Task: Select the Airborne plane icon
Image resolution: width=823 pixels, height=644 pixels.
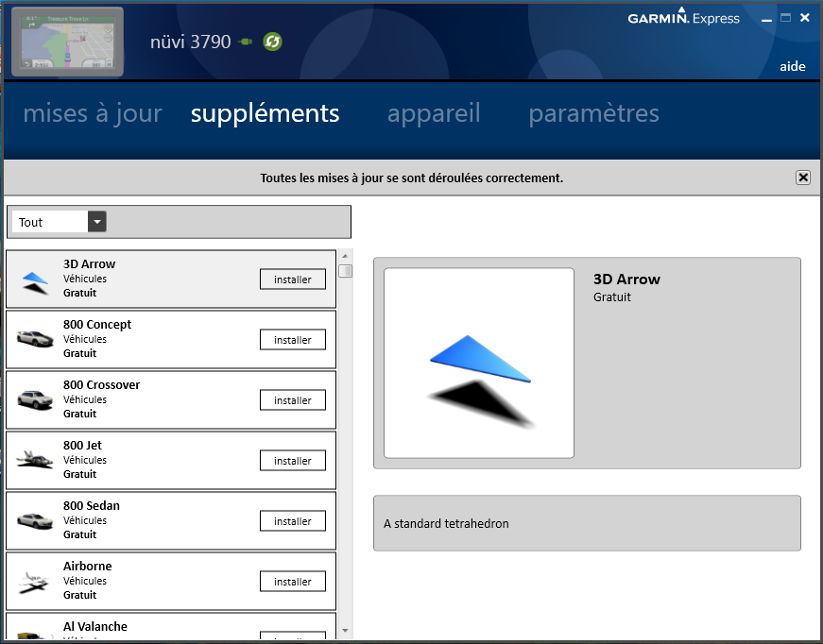Action: [x=35, y=581]
